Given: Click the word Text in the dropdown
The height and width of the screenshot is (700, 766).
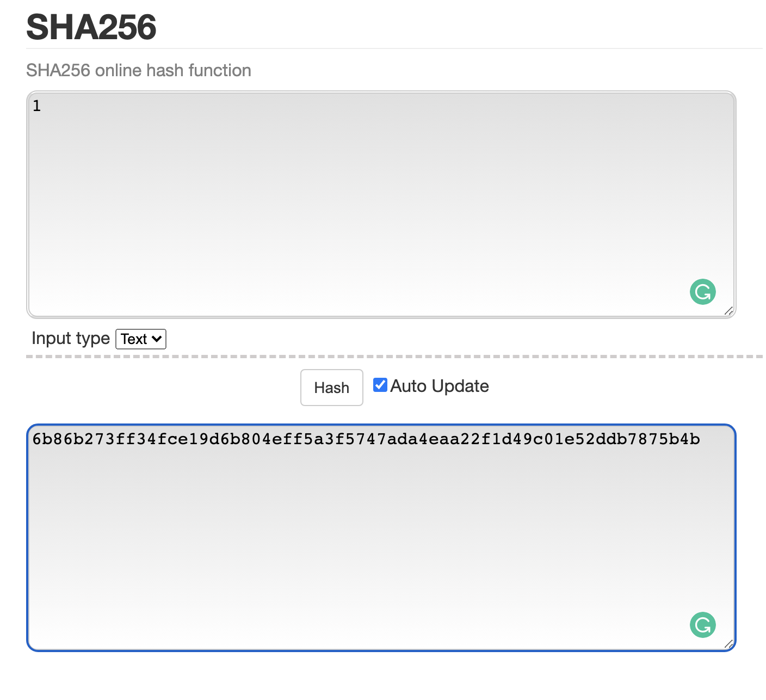Looking at the screenshot, I should (x=134, y=339).
